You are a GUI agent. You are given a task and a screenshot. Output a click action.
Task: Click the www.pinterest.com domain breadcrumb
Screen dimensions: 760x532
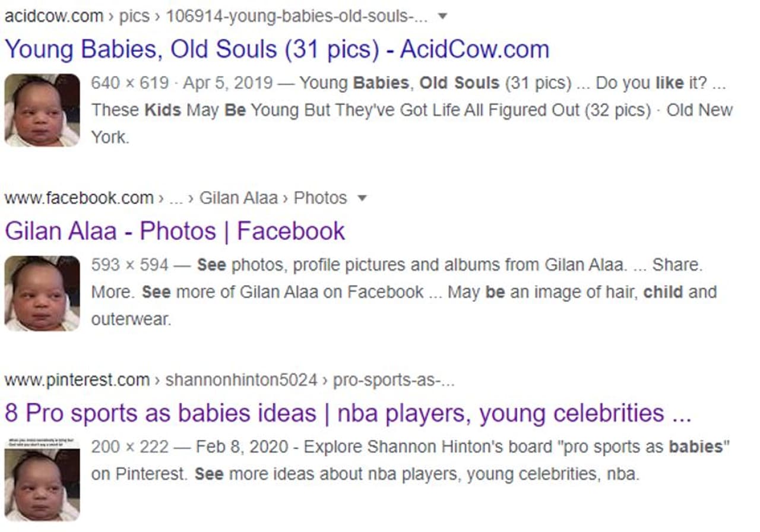(77, 380)
